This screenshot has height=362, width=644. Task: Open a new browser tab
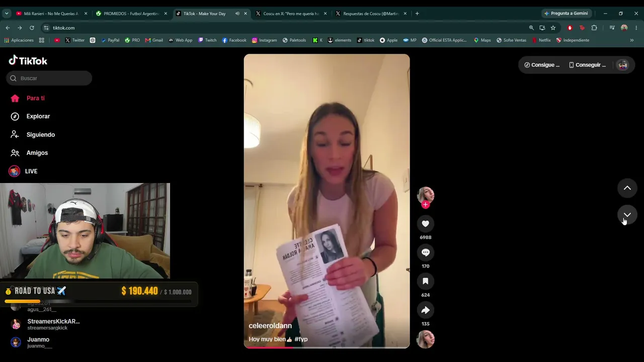tap(417, 14)
